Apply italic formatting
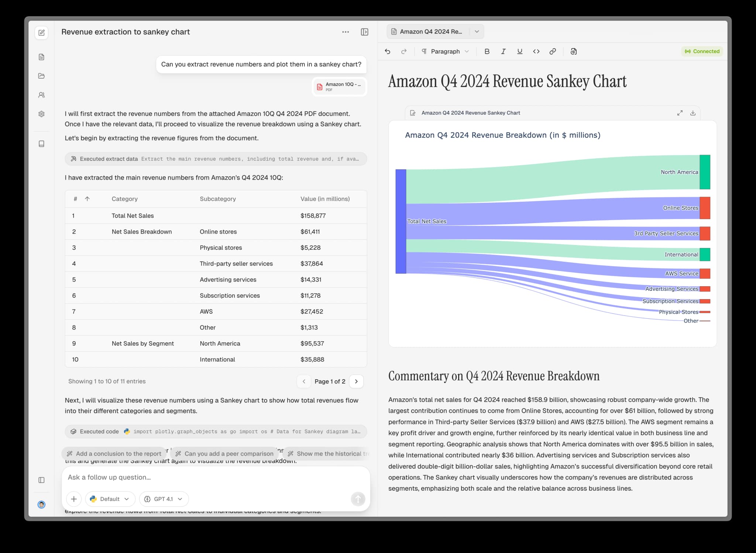This screenshot has height=553, width=756. (503, 51)
